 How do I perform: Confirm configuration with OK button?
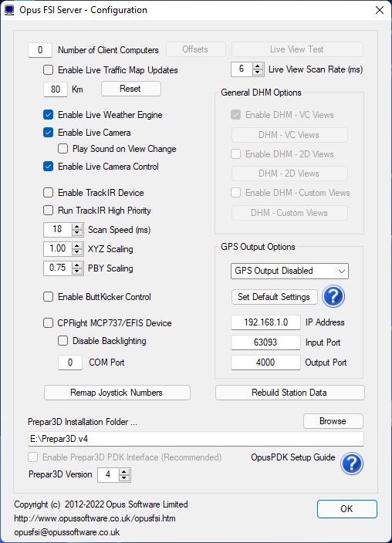[347, 509]
